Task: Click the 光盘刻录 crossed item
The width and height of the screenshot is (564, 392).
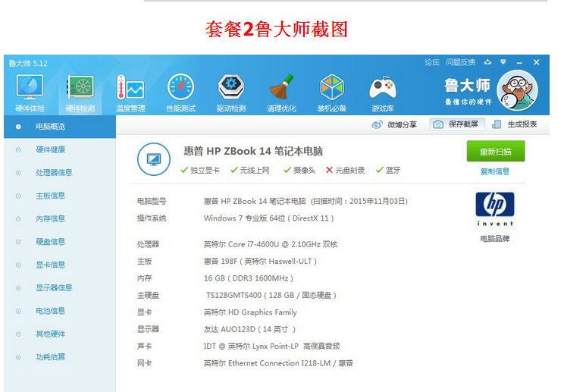Action: (x=345, y=170)
